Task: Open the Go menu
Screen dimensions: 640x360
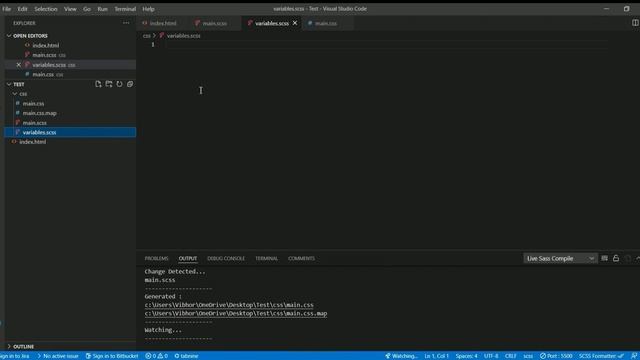Action: (87, 9)
